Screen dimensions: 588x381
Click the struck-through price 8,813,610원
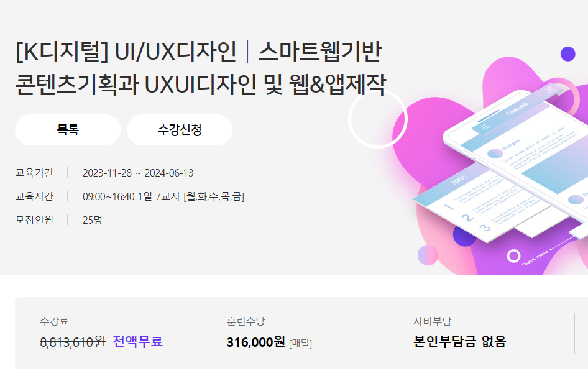[73, 342]
